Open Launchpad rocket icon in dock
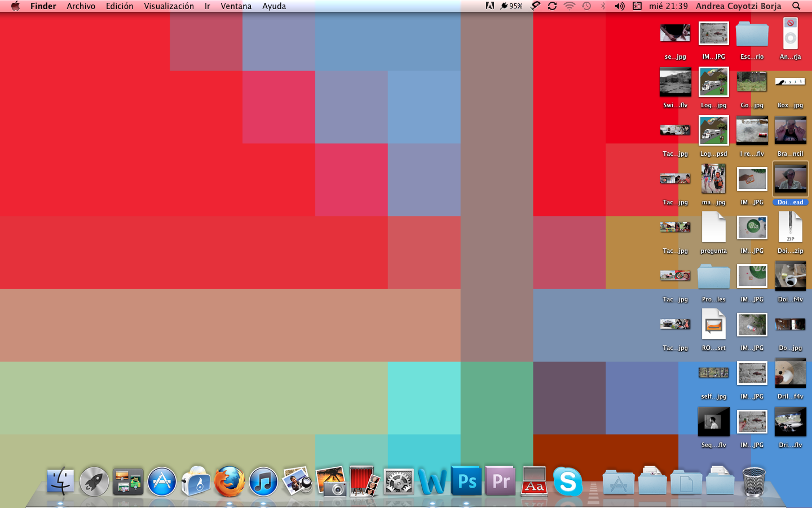812x508 pixels. pos(94,482)
